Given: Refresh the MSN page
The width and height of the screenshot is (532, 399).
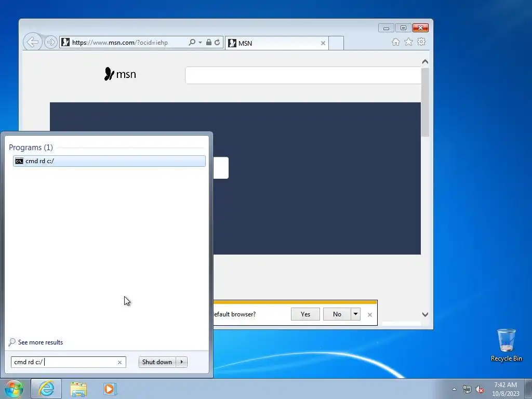Looking at the screenshot, I should coord(217,43).
